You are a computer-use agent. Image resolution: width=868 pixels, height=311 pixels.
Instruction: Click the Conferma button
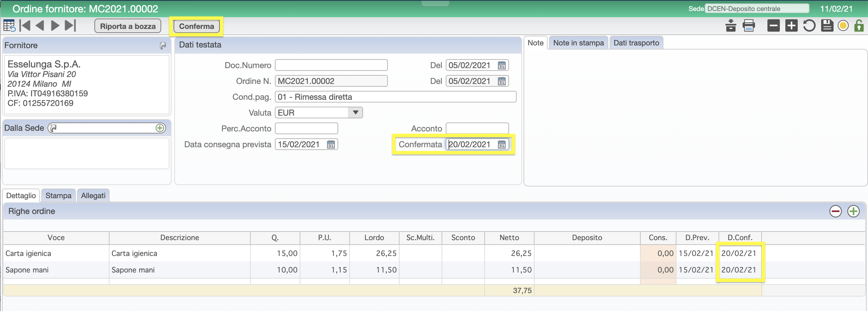pyautogui.click(x=196, y=26)
